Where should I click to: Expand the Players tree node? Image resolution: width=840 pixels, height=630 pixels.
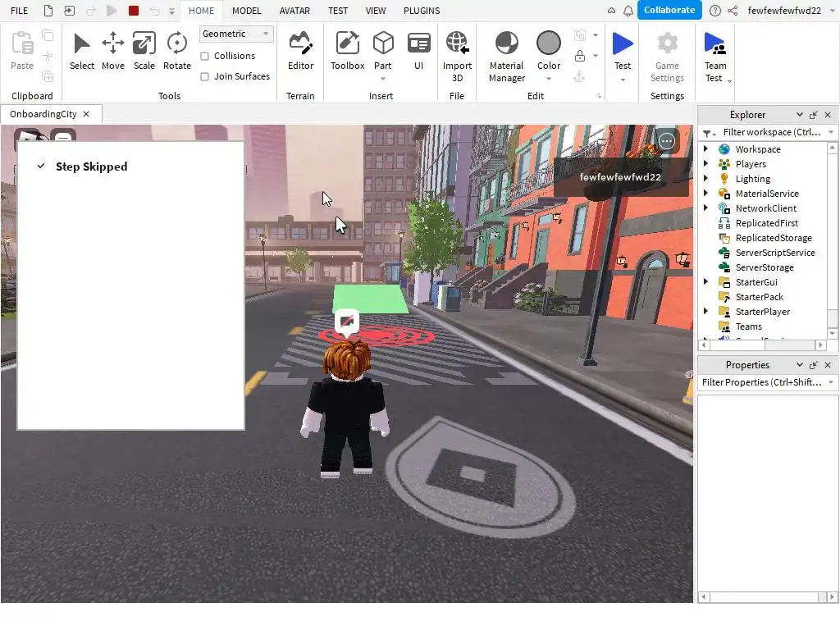(x=705, y=163)
